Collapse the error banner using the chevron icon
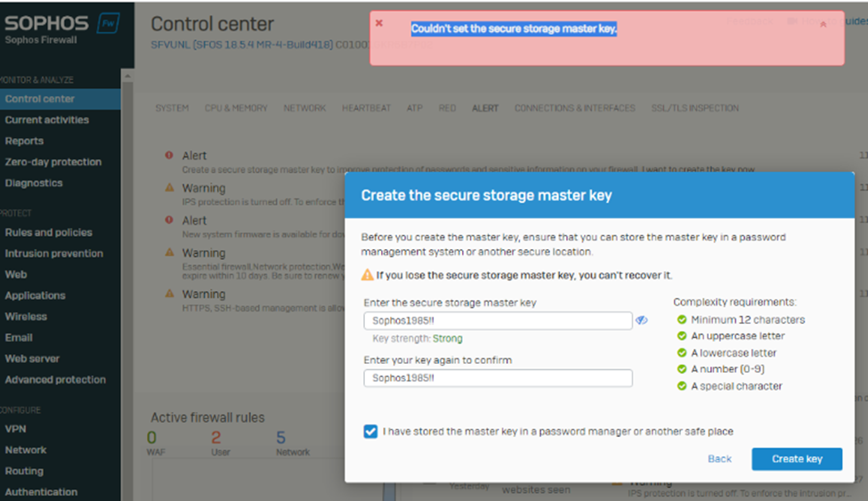The width and height of the screenshot is (868, 501). [x=823, y=24]
